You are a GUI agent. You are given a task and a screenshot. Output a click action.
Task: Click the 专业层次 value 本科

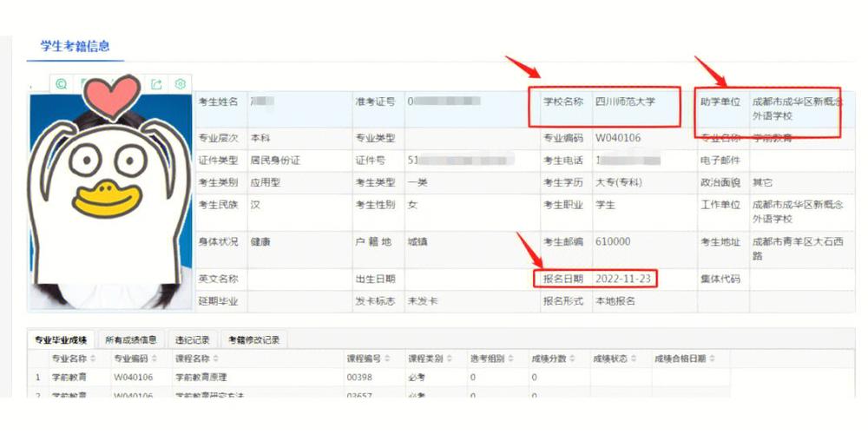(x=260, y=138)
